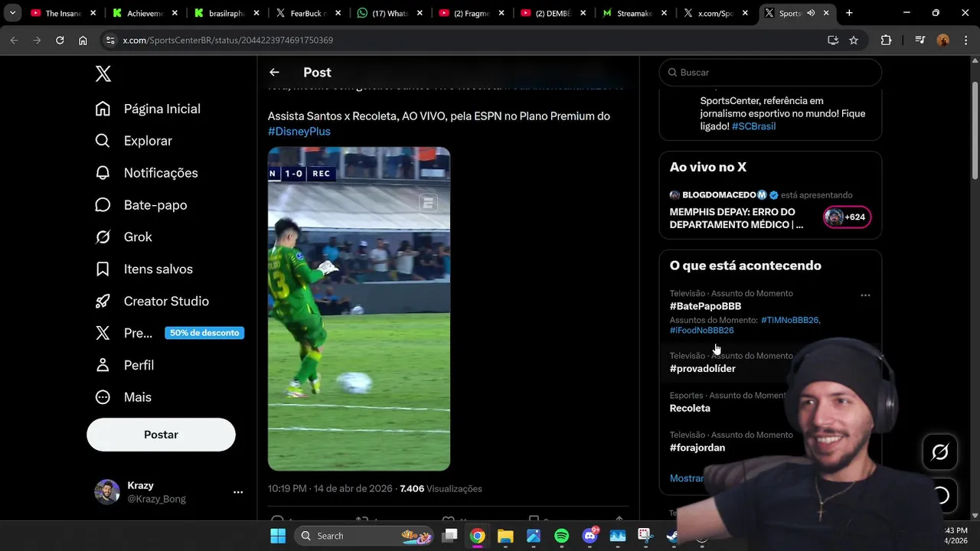
Task: Open the Windows Start menu
Action: pyautogui.click(x=278, y=536)
